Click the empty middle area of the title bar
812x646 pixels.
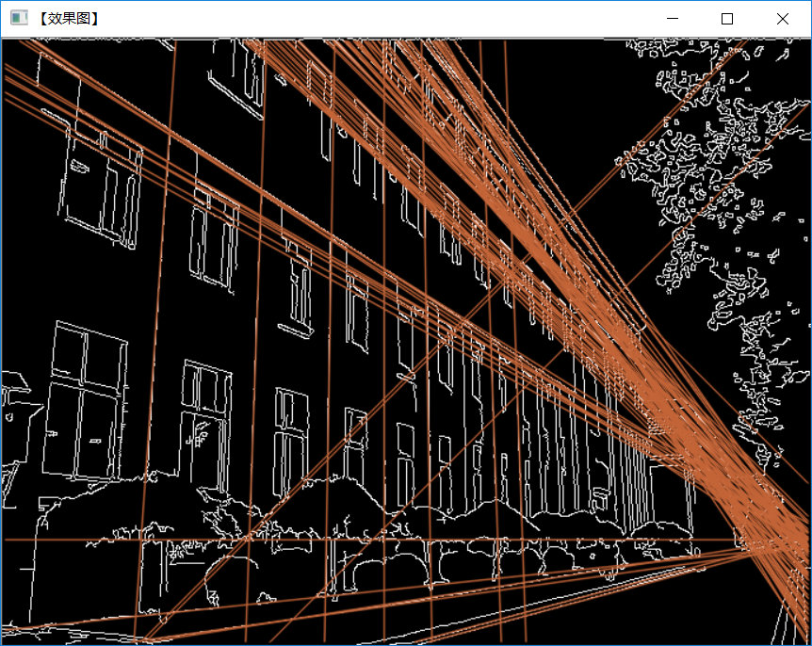(x=377, y=19)
